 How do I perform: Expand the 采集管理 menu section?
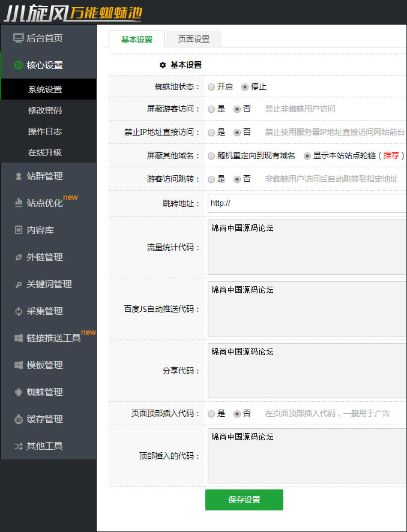coord(49,311)
